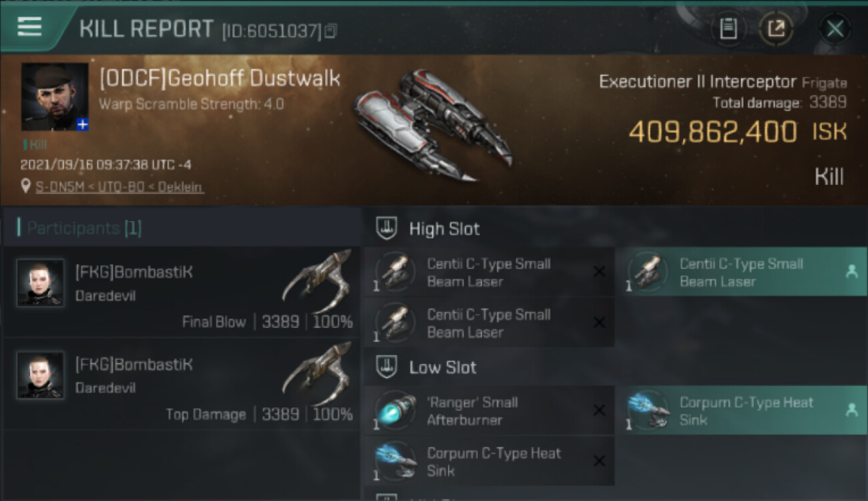
Task: Select first Centii C-Type Small Beam Laser
Action: tap(489, 272)
